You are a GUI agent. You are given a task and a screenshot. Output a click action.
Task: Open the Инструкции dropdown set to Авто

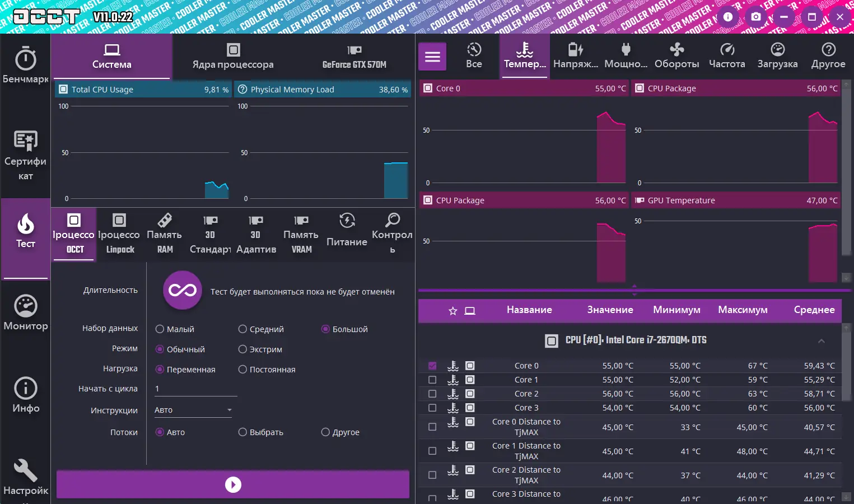pos(193,410)
